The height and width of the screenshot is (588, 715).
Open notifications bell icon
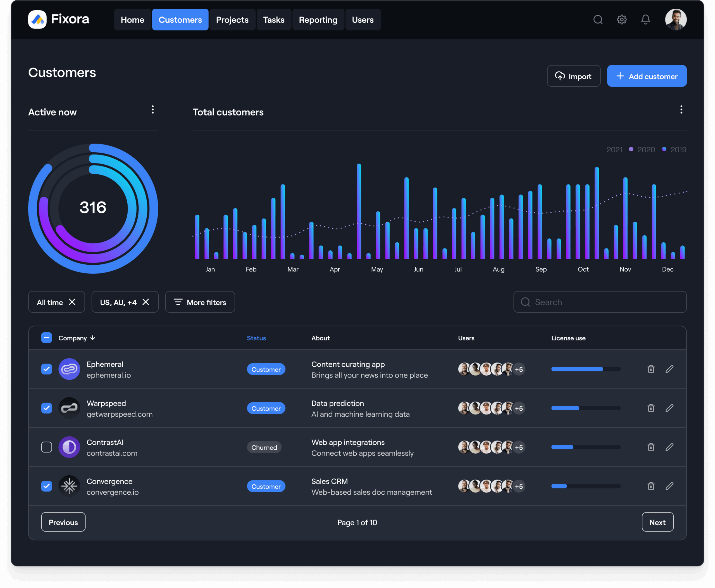pyautogui.click(x=646, y=20)
